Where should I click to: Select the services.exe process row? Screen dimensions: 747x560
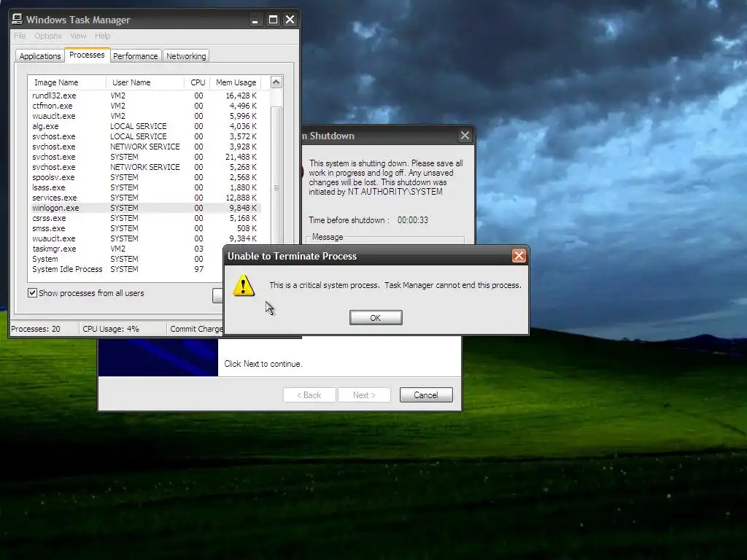[x=145, y=198]
